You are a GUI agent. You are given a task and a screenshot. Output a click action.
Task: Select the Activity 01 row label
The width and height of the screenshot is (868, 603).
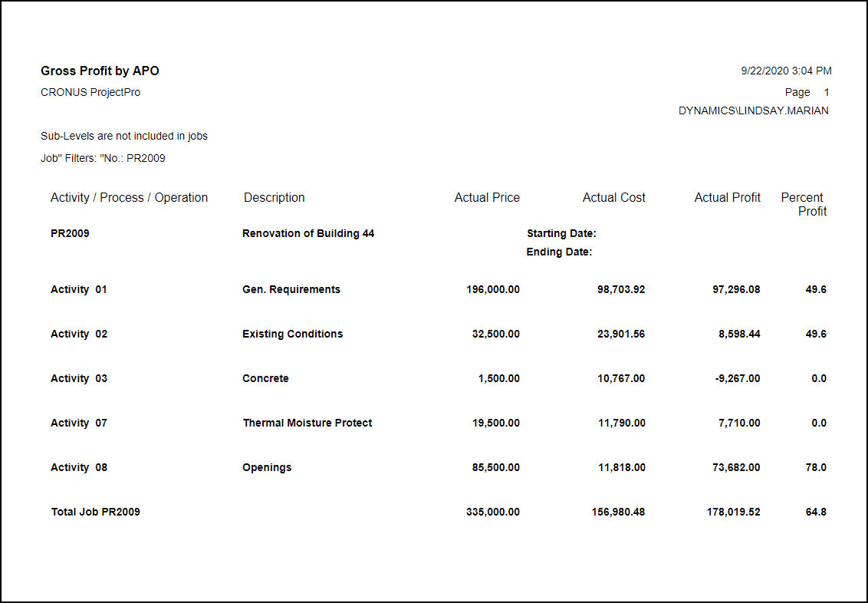[x=79, y=290]
